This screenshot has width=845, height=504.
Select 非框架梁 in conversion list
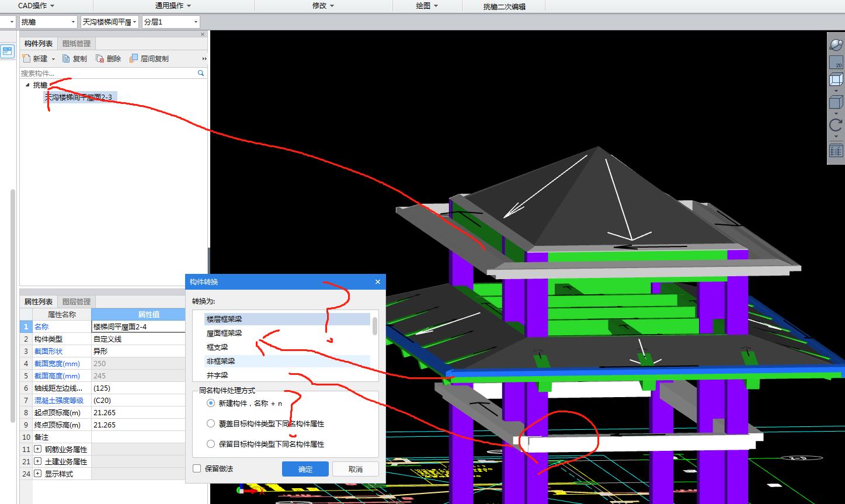(287, 362)
